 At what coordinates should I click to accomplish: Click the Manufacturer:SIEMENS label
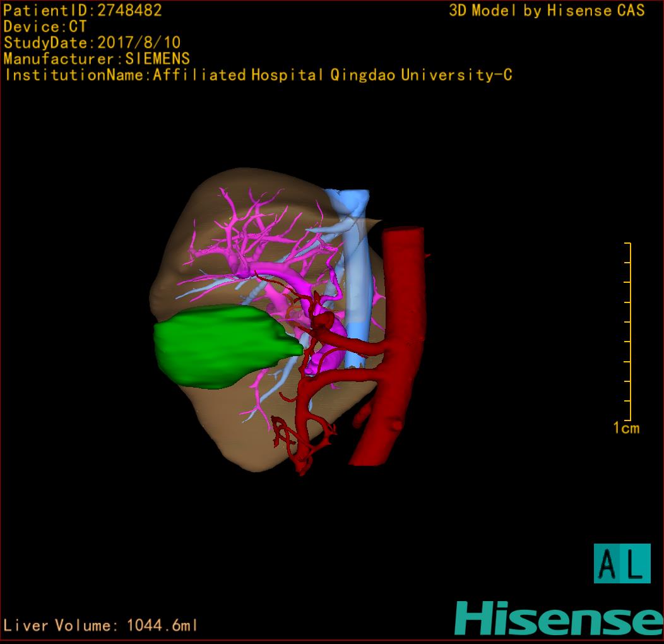[97, 59]
